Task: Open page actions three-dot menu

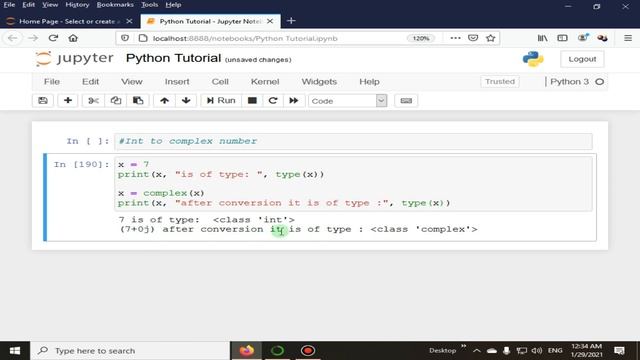Action: click(455, 38)
